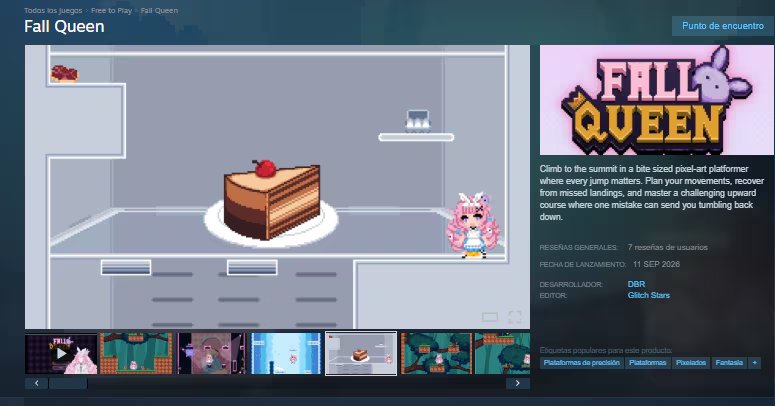
Task: Play the trailer video thumbnail
Action: click(61, 353)
